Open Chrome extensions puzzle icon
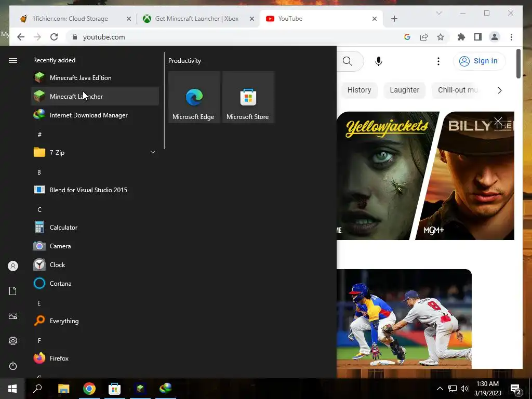 coord(461,37)
